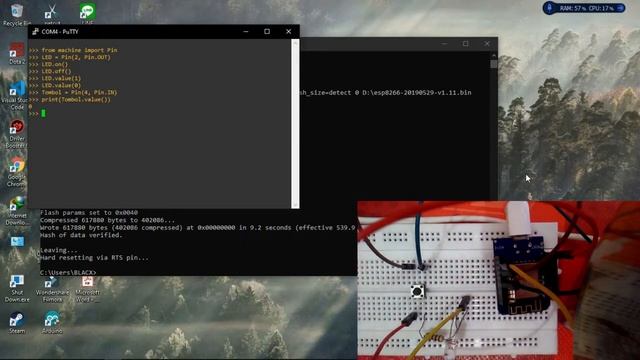Image resolution: width=640 pixels, height=360 pixels.
Task: Click the 'Compressed 617880 bytes' line in cmd
Action: (107, 220)
